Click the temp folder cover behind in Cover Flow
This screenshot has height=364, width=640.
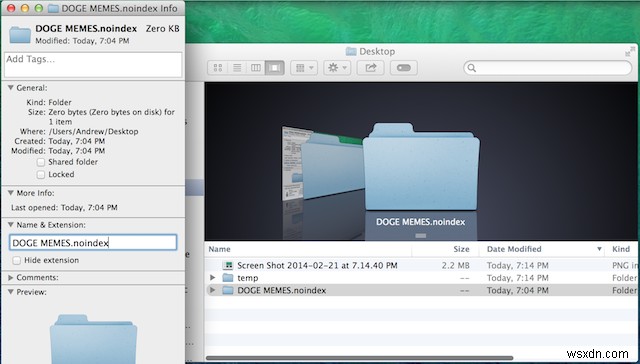[x=333, y=166]
